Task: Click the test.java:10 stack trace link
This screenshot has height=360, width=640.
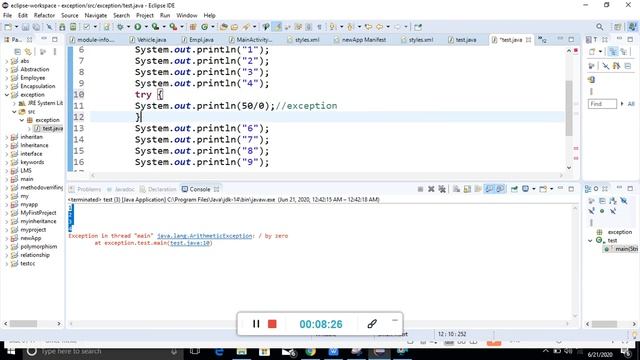Action: point(190,243)
